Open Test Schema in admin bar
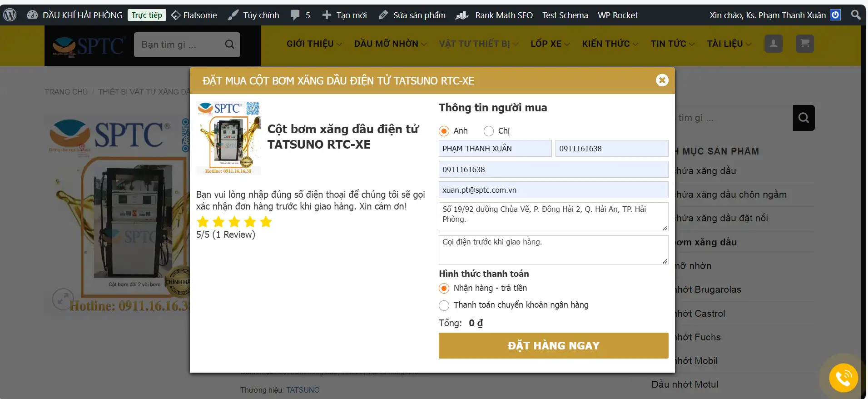 (565, 15)
